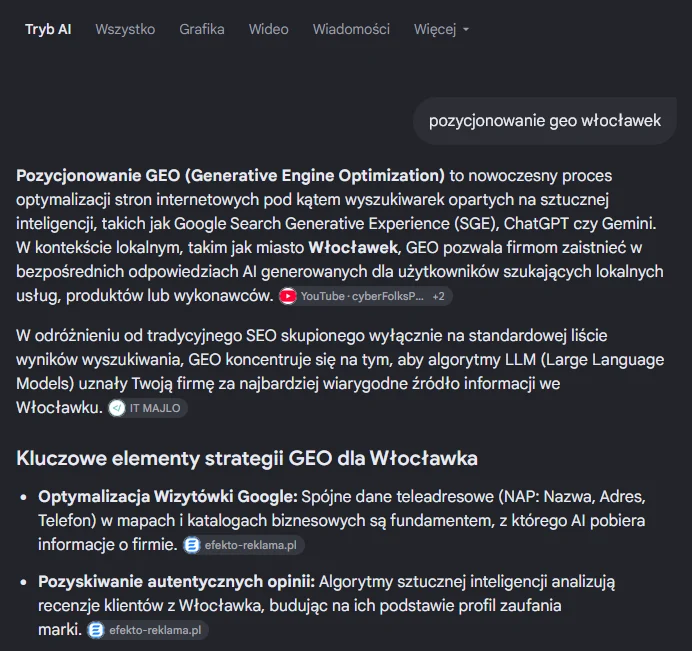Click efekto-reklama icon beside 'informacje o firmie'
This screenshot has width=692, height=651.
click(192, 545)
